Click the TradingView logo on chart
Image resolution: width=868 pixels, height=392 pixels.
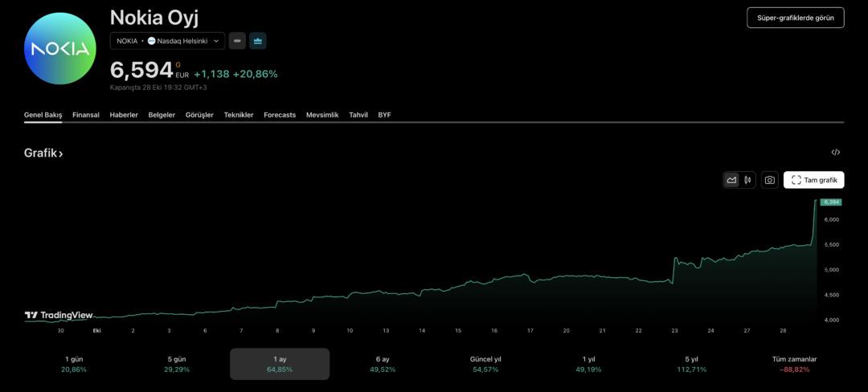click(x=59, y=316)
